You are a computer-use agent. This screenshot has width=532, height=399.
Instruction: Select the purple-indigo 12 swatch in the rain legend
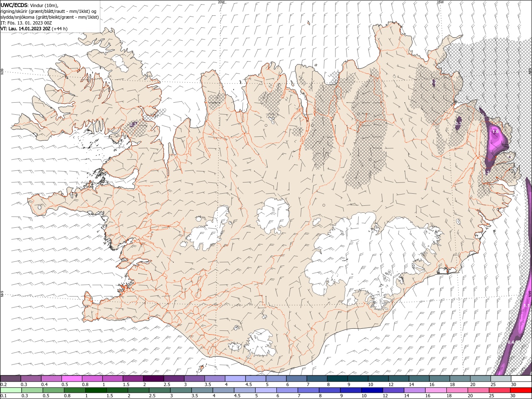[393, 390]
